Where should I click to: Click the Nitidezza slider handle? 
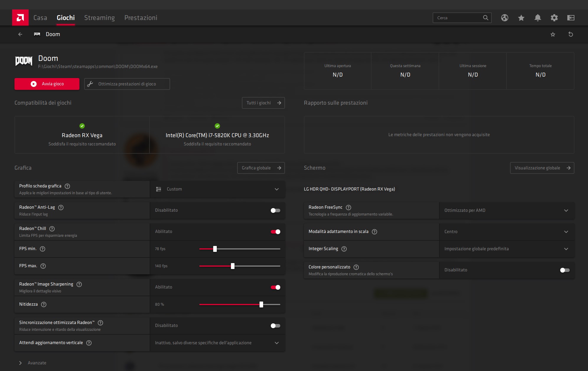click(x=261, y=304)
